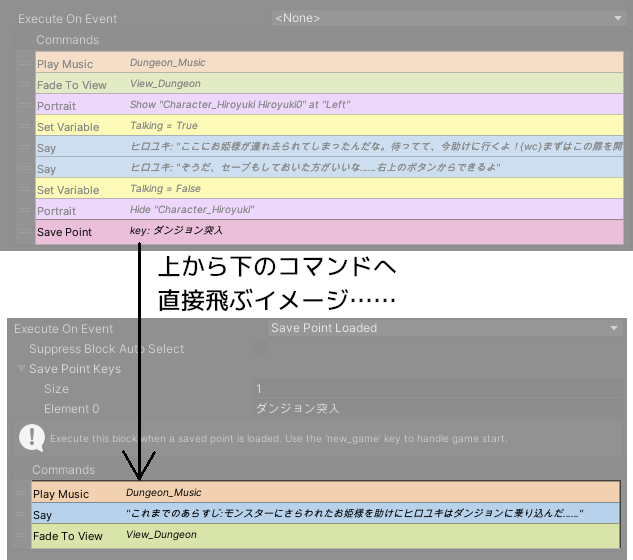This screenshot has width=633, height=560.
Task: Click the upper Execute On Event label
Action: coord(67,19)
